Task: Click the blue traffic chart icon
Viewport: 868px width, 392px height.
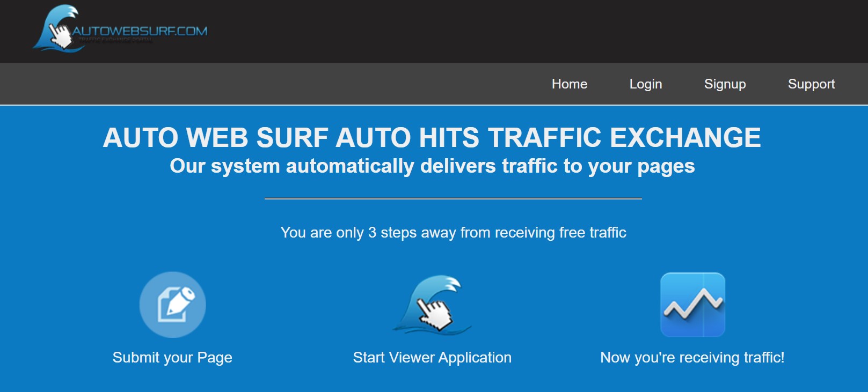Action: pyautogui.click(x=692, y=305)
